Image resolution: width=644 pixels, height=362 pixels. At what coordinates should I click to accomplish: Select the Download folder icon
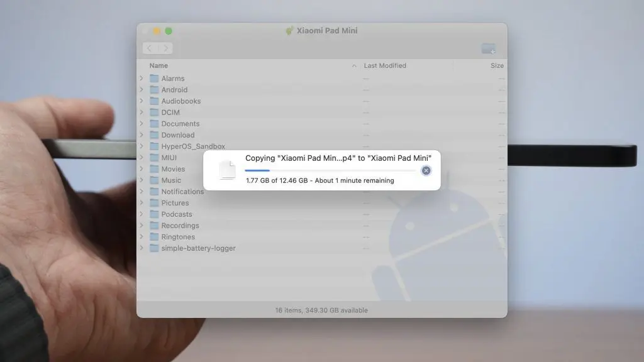[154, 134]
